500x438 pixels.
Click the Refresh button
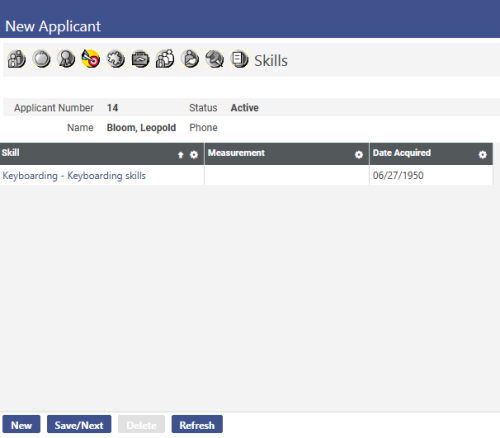coord(197,424)
